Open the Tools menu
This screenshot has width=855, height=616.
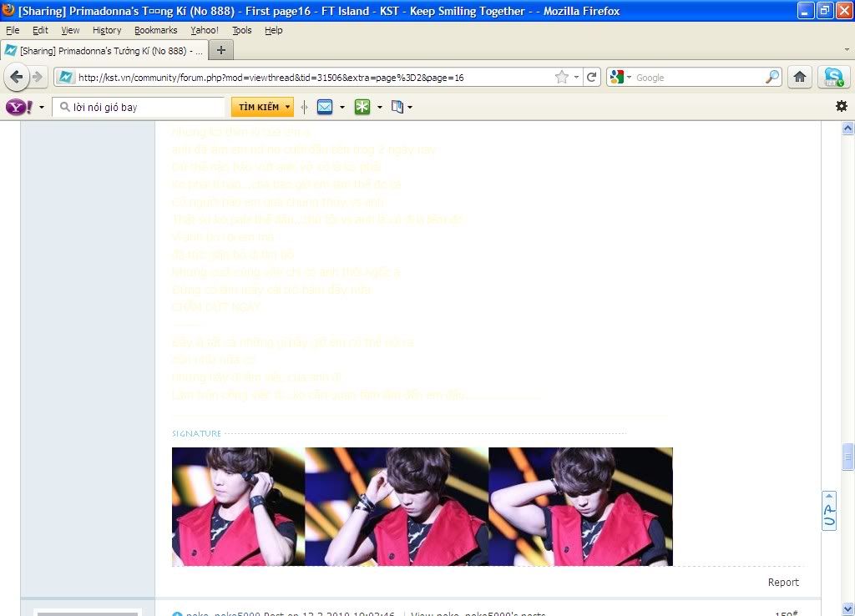tap(242, 30)
